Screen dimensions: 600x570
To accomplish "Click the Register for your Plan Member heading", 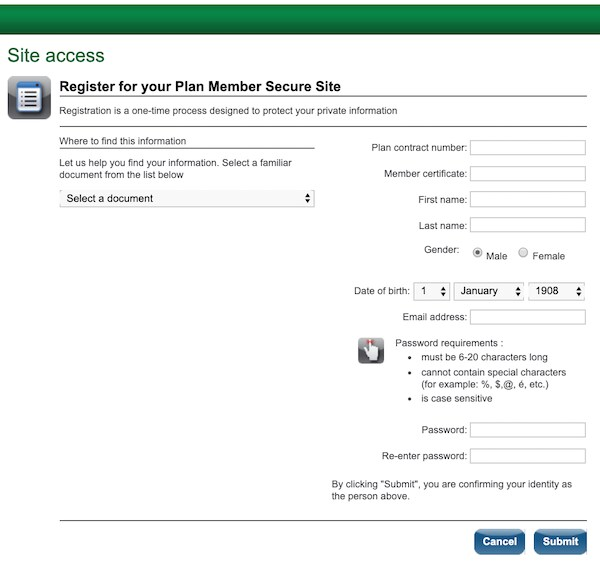I will [x=200, y=86].
